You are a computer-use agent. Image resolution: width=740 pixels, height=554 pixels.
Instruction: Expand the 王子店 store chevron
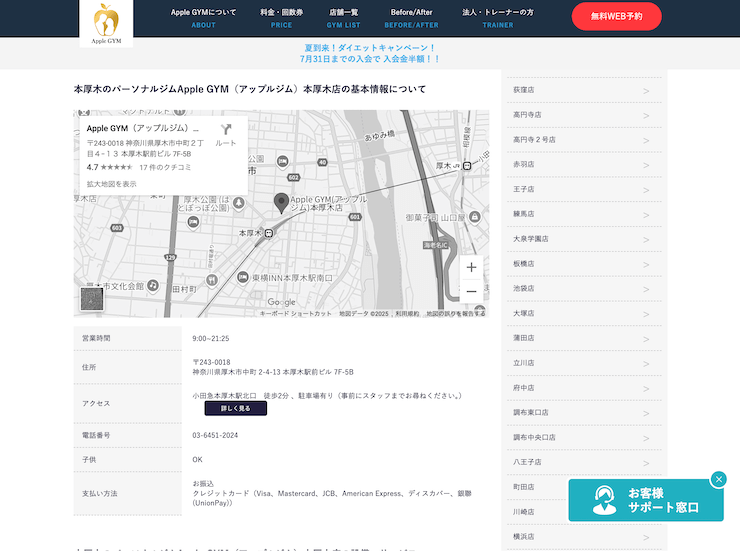pos(646,190)
